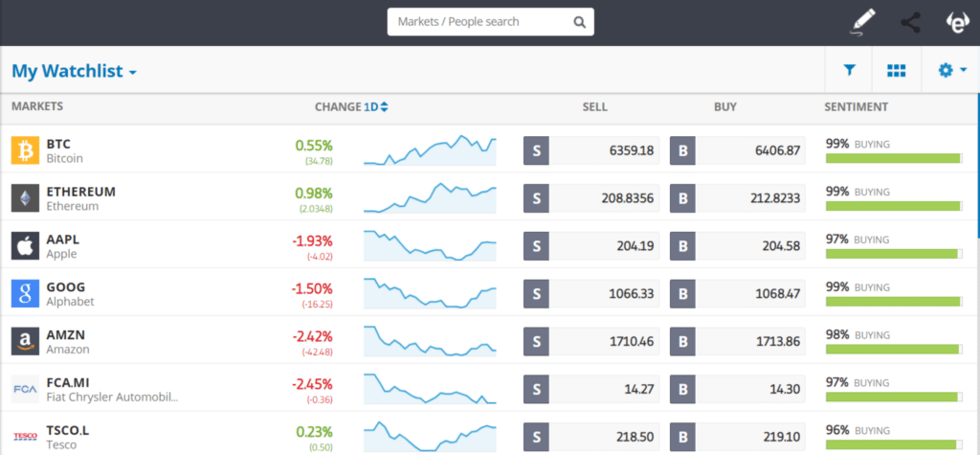980x455 pixels.
Task: Sell AAPL at 204.19
Action: (591, 246)
